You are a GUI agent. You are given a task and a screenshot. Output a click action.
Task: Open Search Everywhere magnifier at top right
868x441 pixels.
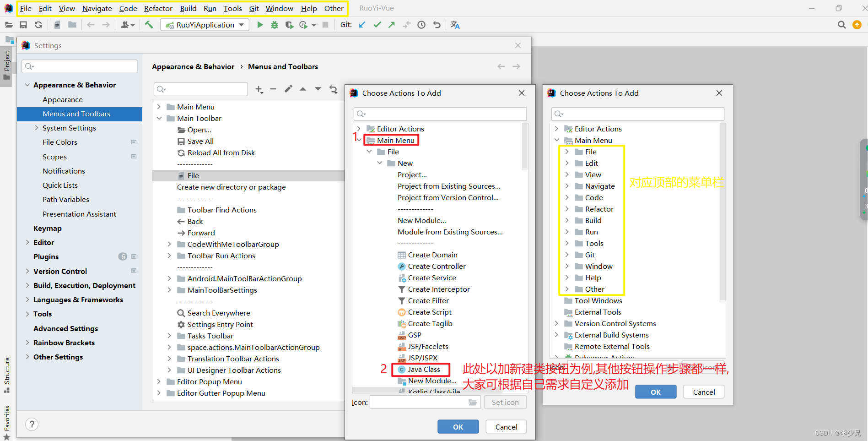click(841, 25)
